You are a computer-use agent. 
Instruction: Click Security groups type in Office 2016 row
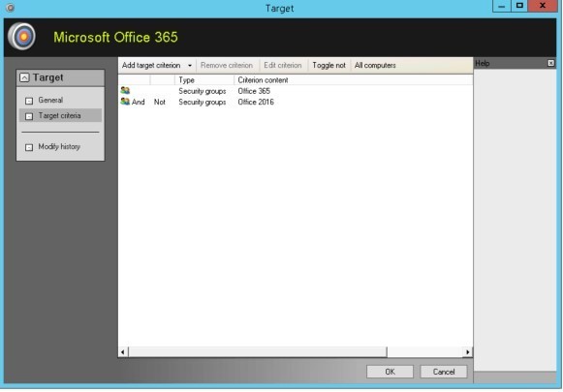(203, 102)
